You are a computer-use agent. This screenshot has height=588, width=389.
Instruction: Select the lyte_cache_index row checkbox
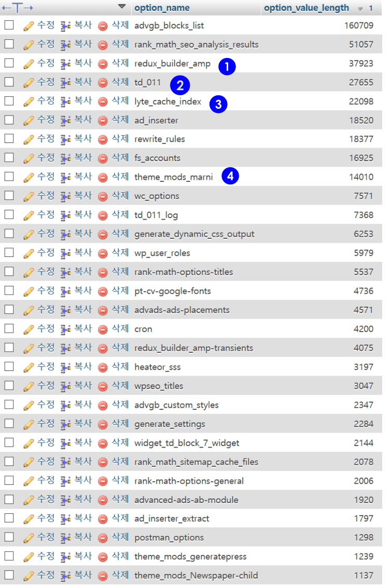(9, 101)
